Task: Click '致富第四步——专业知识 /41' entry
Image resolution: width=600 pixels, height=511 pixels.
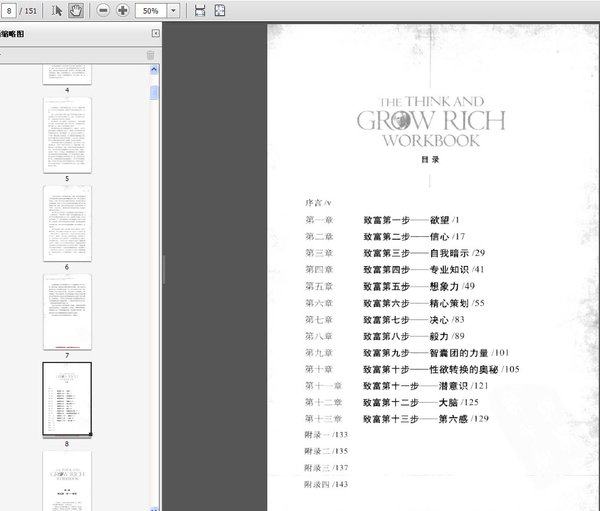Action: [x=424, y=269]
